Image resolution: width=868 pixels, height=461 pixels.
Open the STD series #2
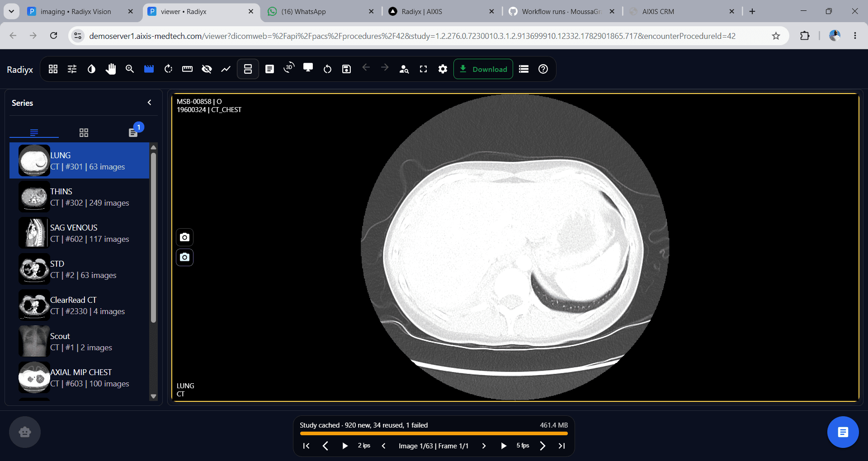coord(79,269)
